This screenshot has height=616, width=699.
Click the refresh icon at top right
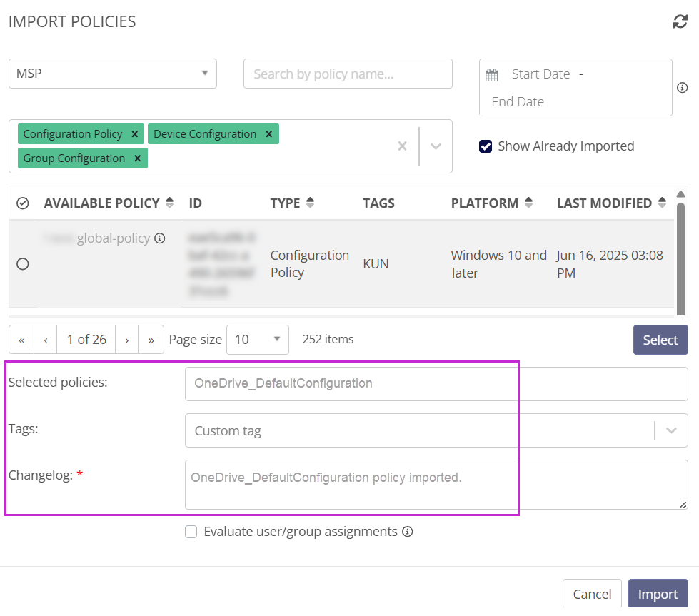point(680,21)
